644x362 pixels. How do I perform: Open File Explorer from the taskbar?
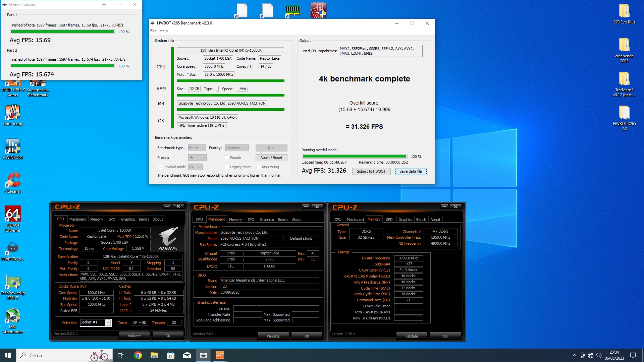pyautogui.click(x=154, y=355)
